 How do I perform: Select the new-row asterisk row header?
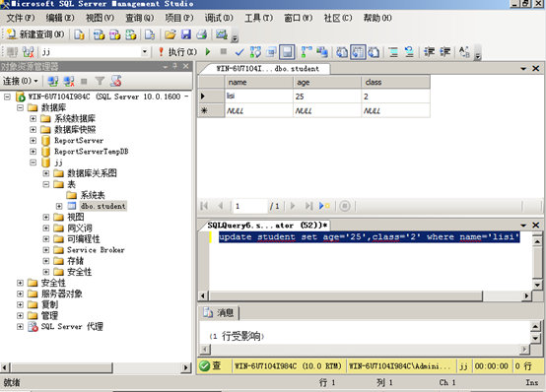coord(211,110)
